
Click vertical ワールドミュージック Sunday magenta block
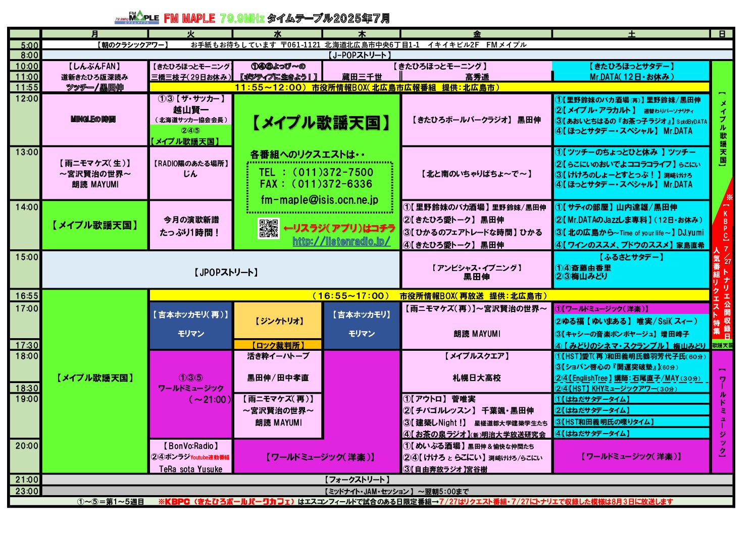pos(722,412)
